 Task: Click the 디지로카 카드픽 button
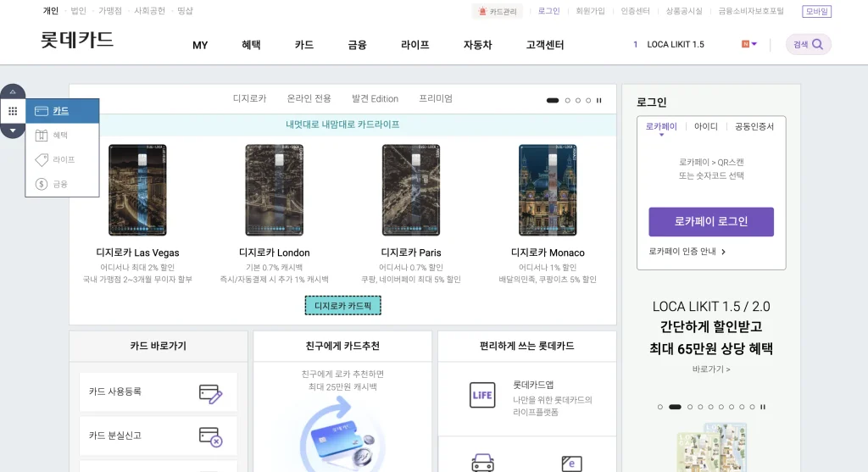coord(343,305)
